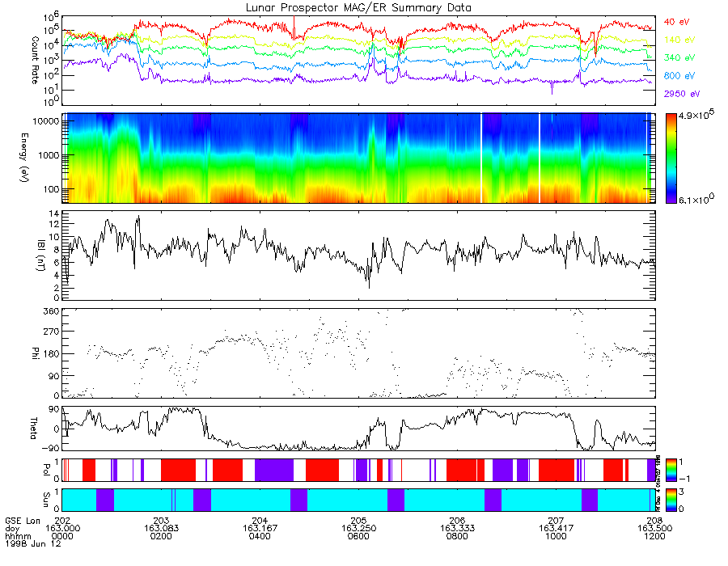This screenshot has width=728, height=566.
Task: Click the '0400' time tick label
Action: tap(260, 536)
